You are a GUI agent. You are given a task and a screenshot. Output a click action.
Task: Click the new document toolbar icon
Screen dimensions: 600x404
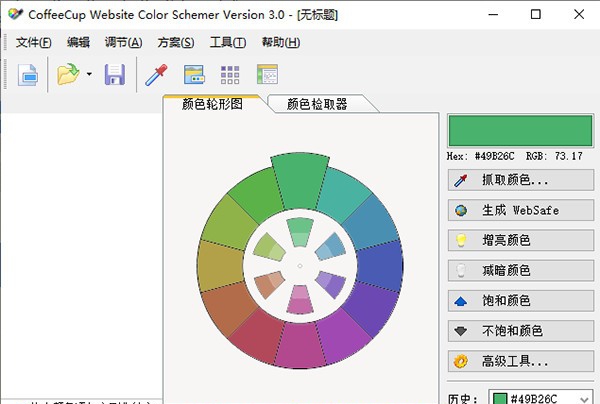click(x=27, y=74)
